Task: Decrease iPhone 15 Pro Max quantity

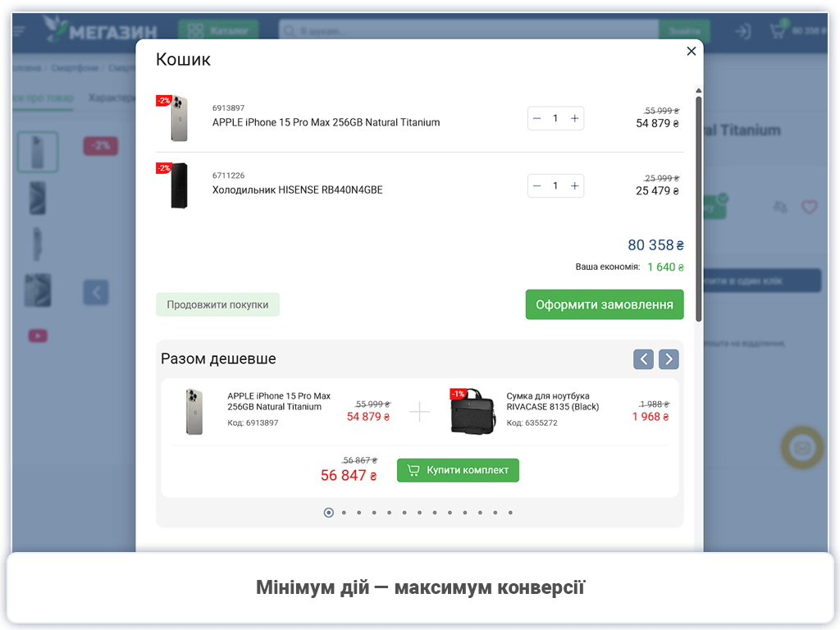Action: 536,118
